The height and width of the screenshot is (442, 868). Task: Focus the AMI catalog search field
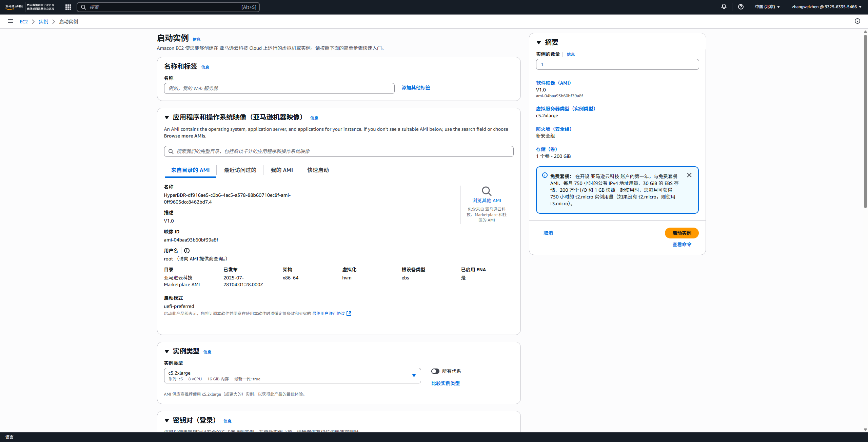pos(339,151)
